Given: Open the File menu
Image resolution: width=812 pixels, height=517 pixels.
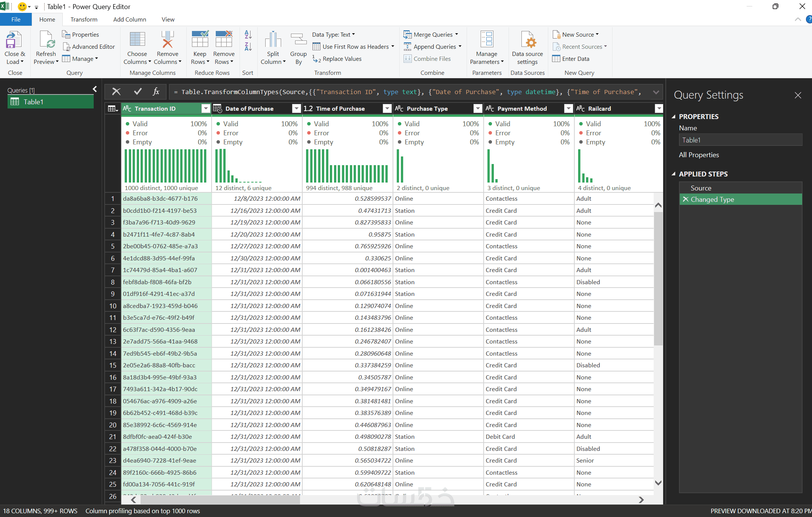Looking at the screenshot, I should [x=16, y=19].
